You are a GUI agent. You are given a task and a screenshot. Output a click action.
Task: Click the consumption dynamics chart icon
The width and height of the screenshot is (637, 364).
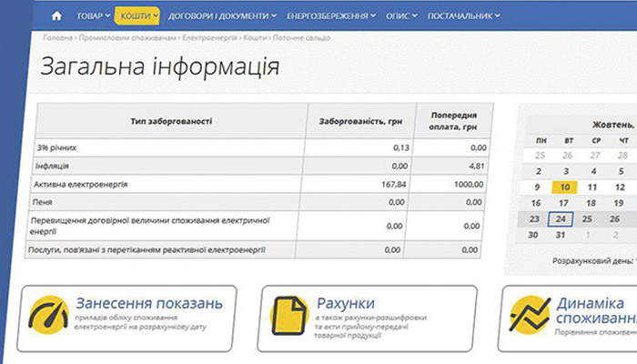pyautogui.click(x=531, y=316)
